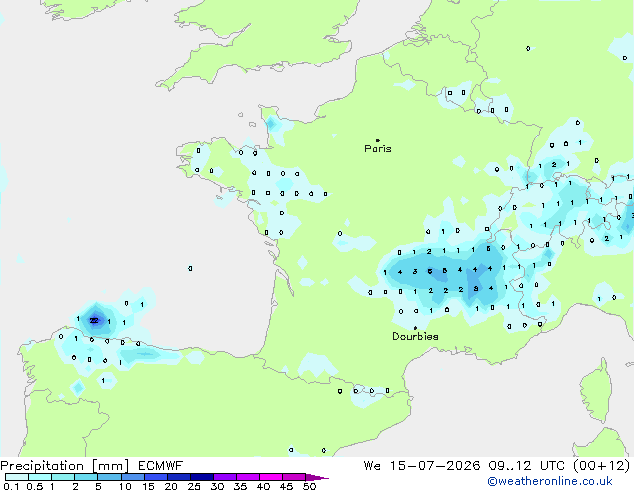Pick legend swatch between 0.1 and 0.5
Screen dimensions: 634x490
(x=17, y=477)
